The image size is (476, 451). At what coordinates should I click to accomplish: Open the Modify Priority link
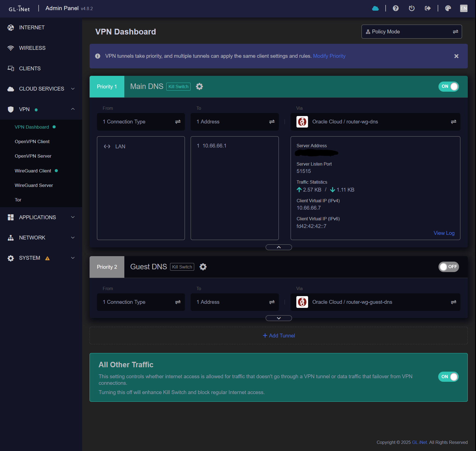pyautogui.click(x=329, y=56)
